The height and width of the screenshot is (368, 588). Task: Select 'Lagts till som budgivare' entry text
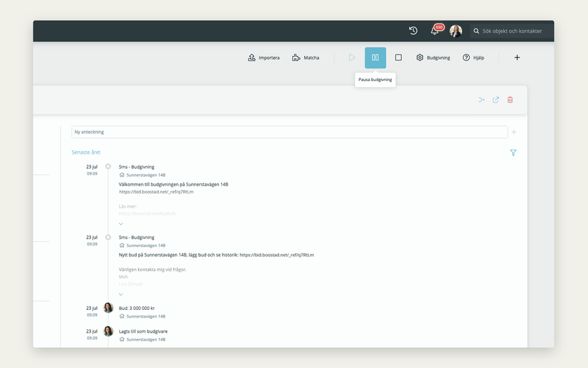(x=143, y=331)
